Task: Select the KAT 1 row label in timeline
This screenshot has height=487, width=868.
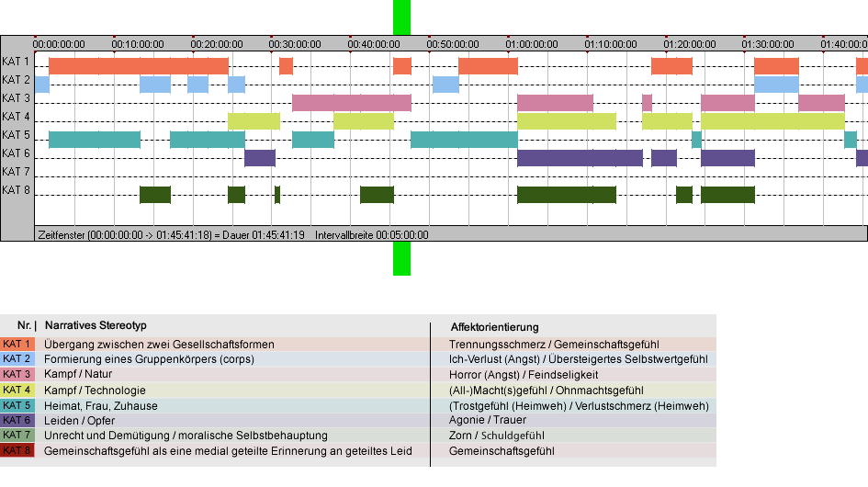Action: click(16, 62)
